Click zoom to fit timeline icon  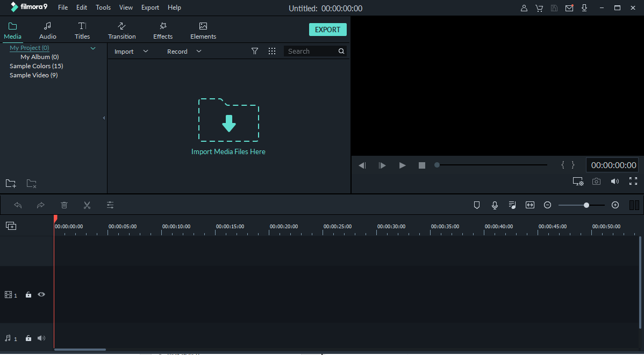click(530, 205)
